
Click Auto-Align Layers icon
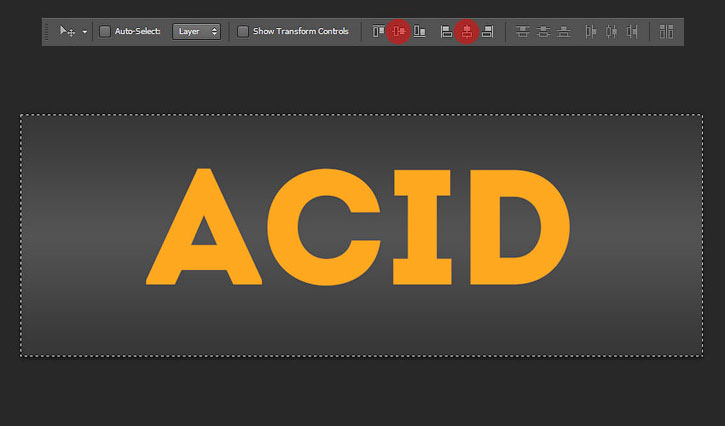pyautogui.click(x=666, y=31)
